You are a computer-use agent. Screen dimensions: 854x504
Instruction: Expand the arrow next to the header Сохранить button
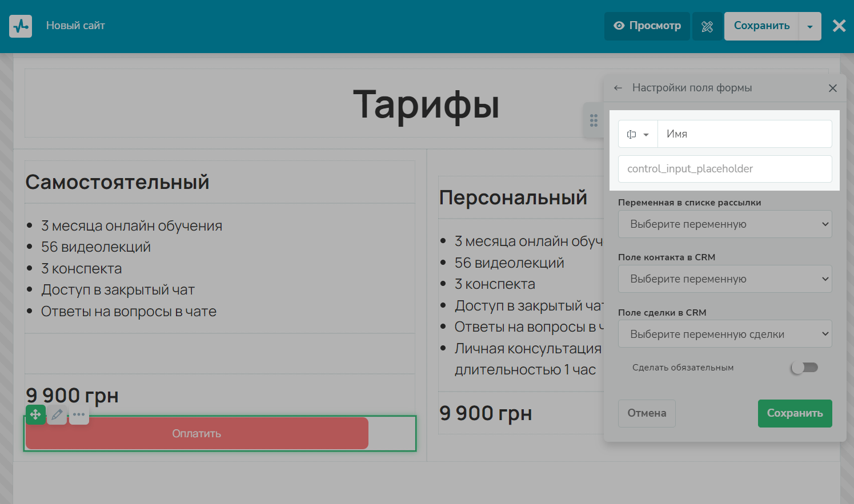(x=810, y=26)
